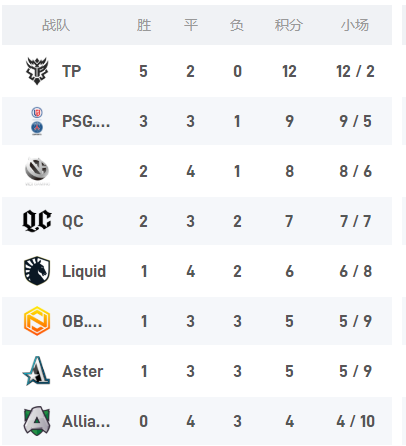Open the PSG.LGD team logo

[37, 121]
